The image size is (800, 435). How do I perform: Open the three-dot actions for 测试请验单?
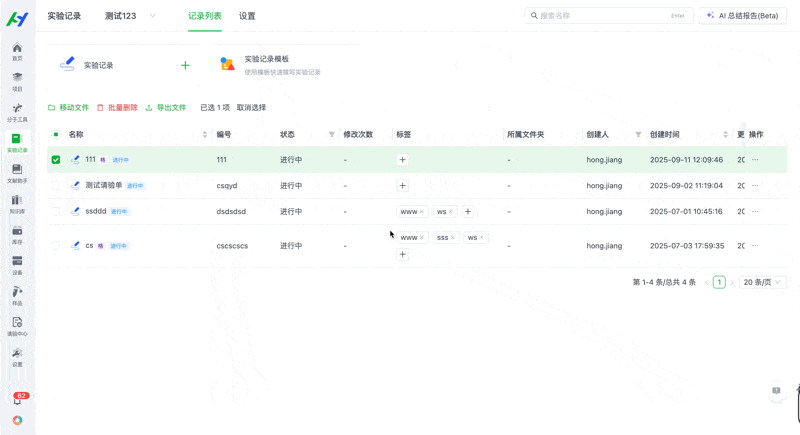pos(755,186)
